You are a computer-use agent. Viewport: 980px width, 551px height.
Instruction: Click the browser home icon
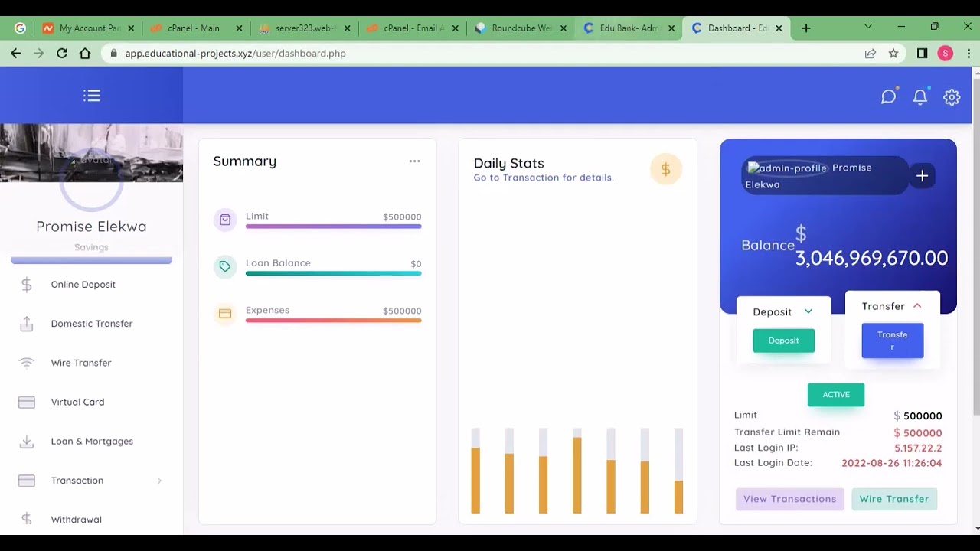[85, 54]
